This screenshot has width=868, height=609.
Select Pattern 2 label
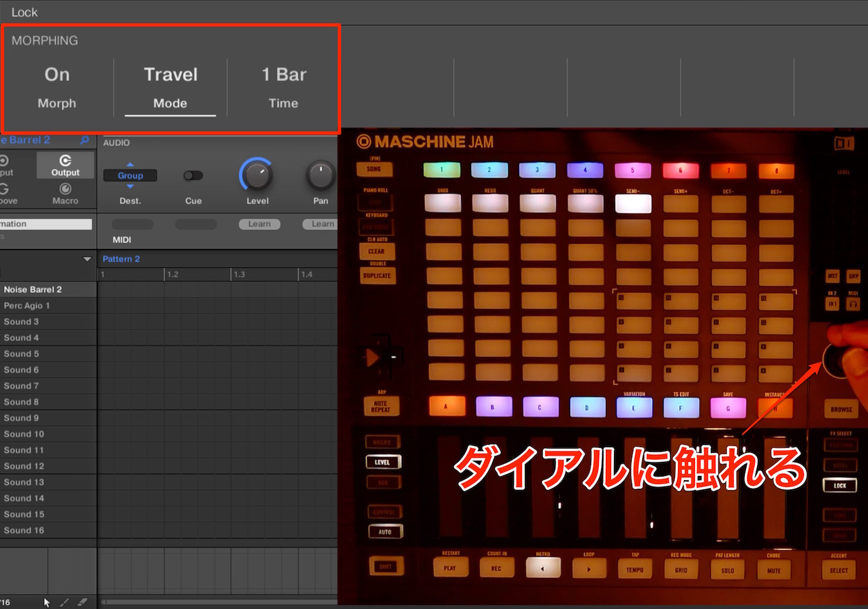[x=121, y=259]
